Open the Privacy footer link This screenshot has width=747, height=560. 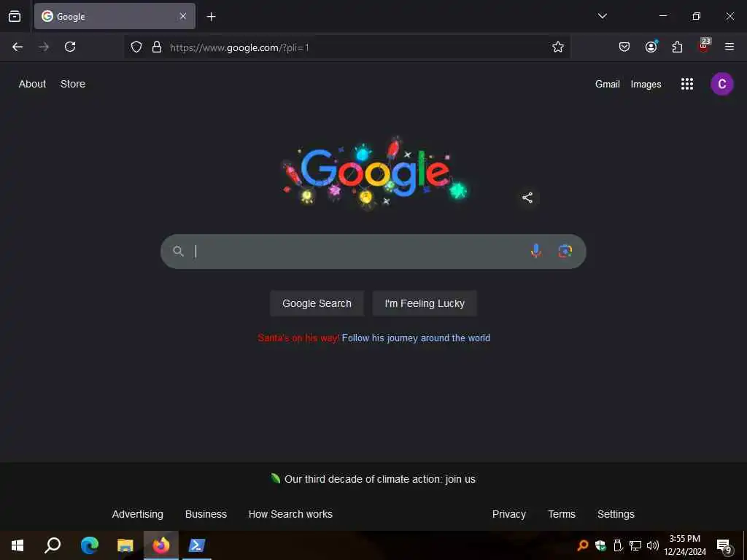coord(508,514)
